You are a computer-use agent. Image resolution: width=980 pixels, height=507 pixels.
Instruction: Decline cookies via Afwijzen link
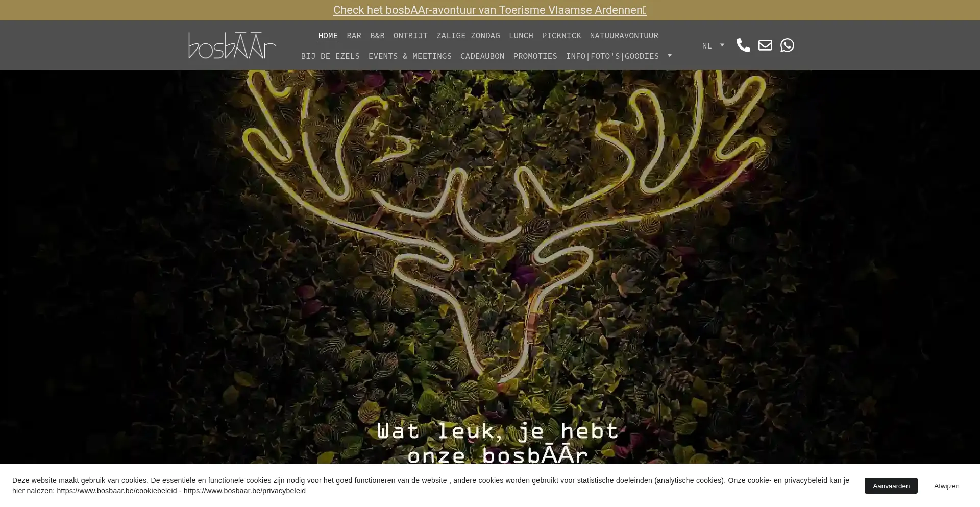(946, 486)
